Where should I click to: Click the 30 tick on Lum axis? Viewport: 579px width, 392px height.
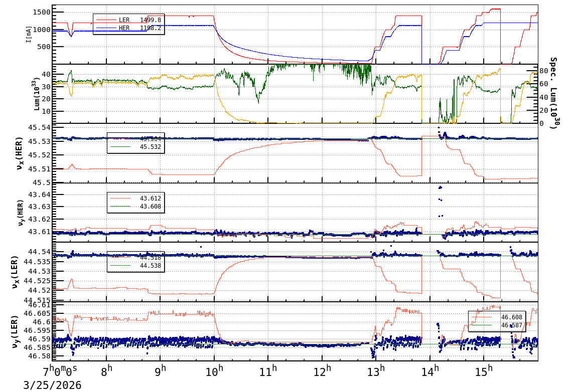click(46, 87)
